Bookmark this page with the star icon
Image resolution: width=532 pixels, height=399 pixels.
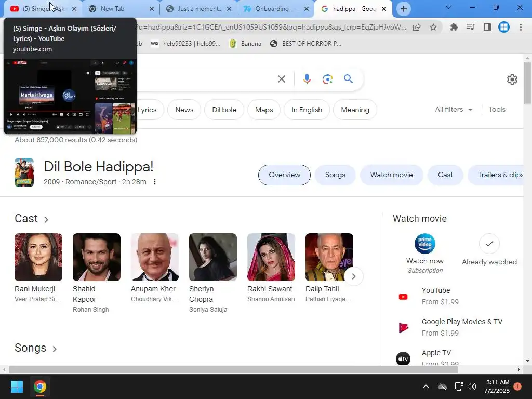[433, 27]
